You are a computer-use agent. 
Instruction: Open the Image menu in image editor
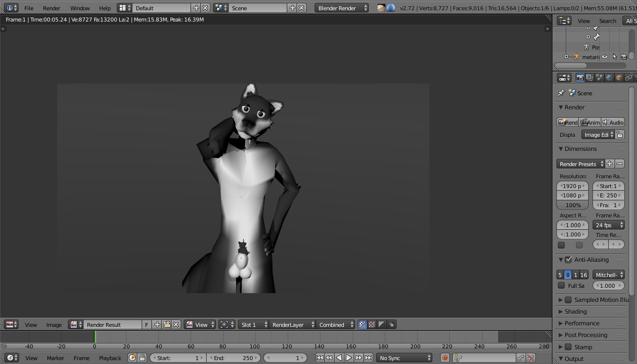pyautogui.click(x=54, y=325)
